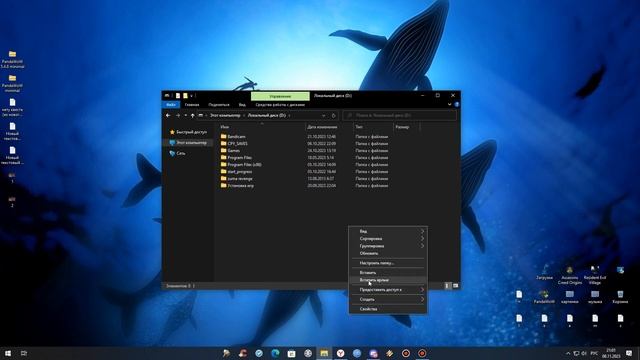640x360 pixels.
Task: Click the Task View taskbar icon
Action: [24, 353]
